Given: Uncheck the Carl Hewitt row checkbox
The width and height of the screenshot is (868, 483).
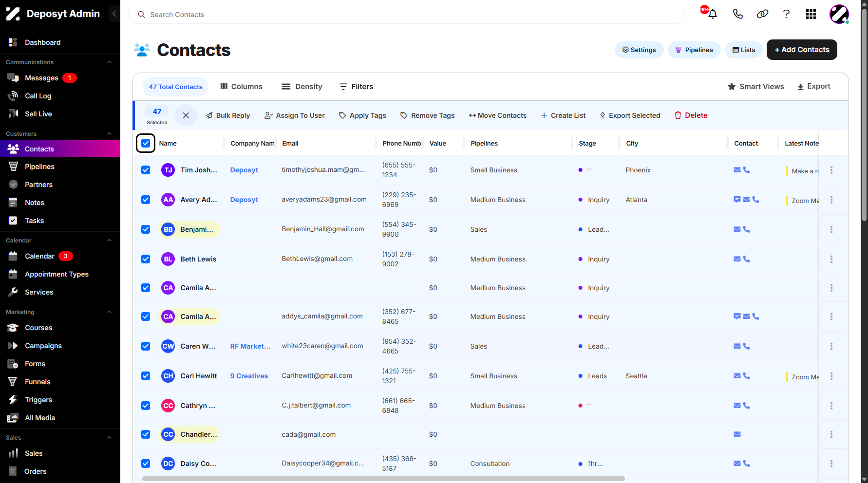Looking at the screenshot, I should 146,376.
